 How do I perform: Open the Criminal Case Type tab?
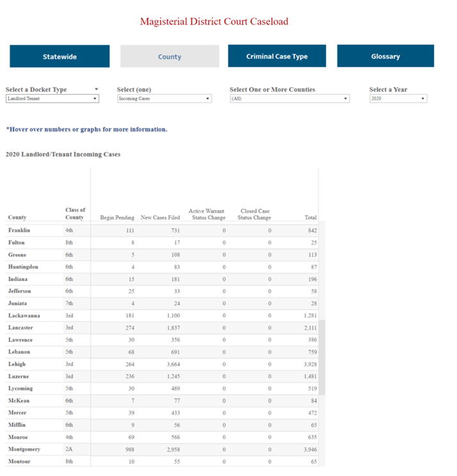277,56
